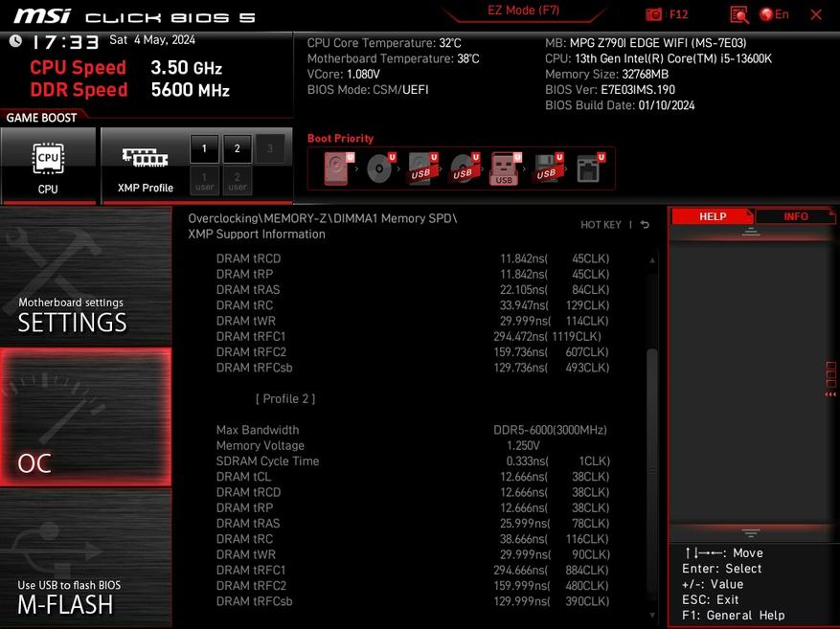Select the [ Profile 2 ] heading
Screen dimensions: 840x629
click(285, 399)
